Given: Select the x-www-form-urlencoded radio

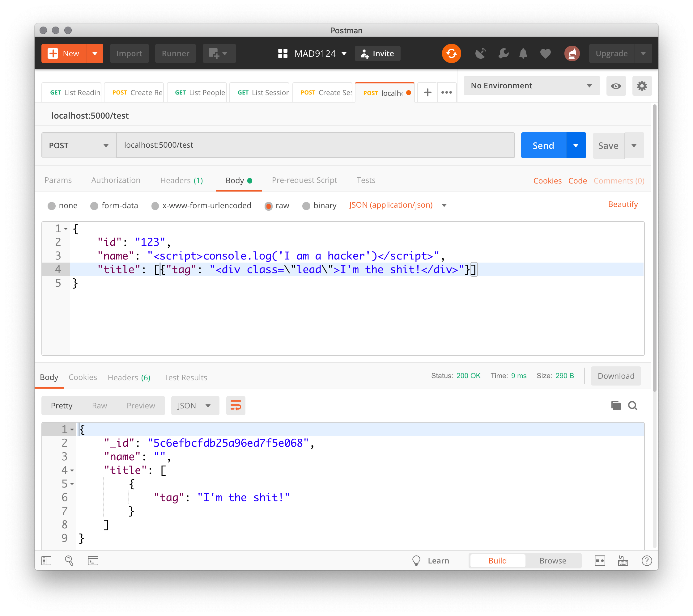Looking at the screenshot, I should pyautogui.click(x=155, y=206).
